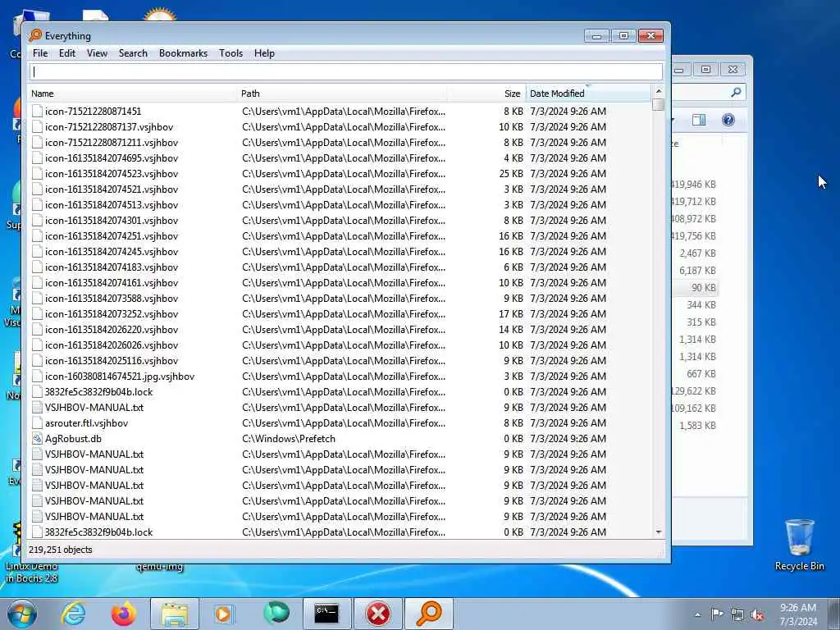Screen dimensions: 840x630
Task: Click the AgRobust.db file icon
Action: [37, 439]
